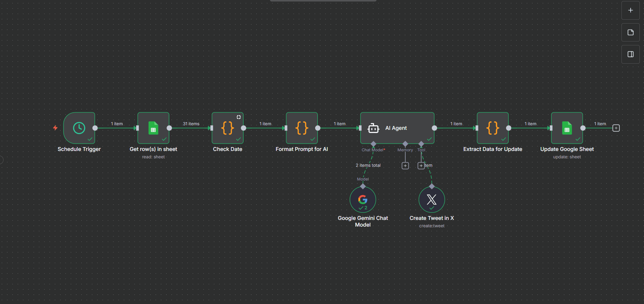Select the Format Prompt for AI node
This screenshot has width=644, height=304.
[x=302, y=128]
